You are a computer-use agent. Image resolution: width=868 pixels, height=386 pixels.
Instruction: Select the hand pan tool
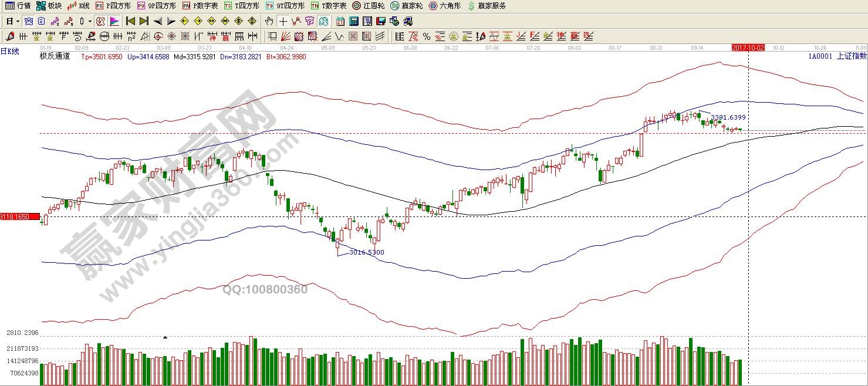pyautogui.click(x=269, y=22)
